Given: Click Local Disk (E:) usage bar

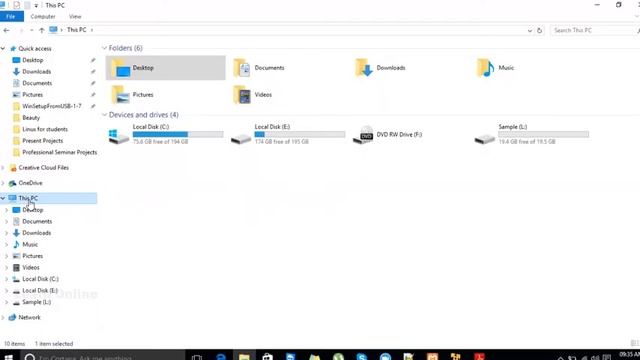Looking at the screenshot, I should click(x=300, y=134).
